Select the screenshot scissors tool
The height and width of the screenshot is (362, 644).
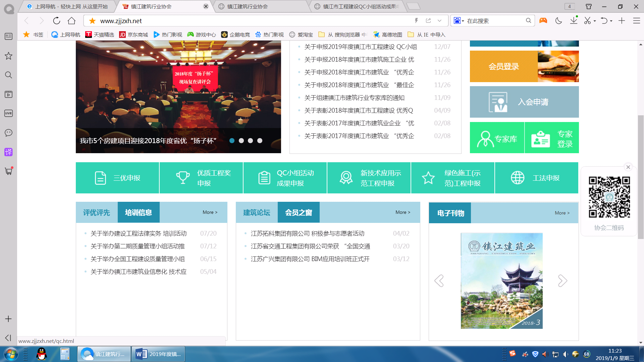(x=588, y=20)
